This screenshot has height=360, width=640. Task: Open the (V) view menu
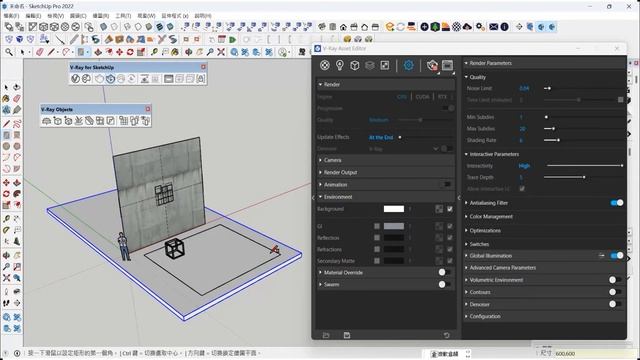56,16
